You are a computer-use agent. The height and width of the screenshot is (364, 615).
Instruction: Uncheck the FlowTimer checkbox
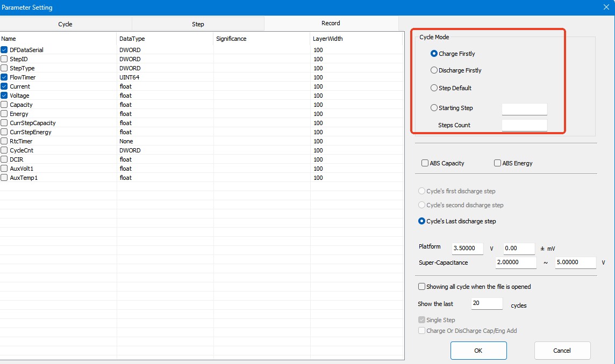[4, 77]
